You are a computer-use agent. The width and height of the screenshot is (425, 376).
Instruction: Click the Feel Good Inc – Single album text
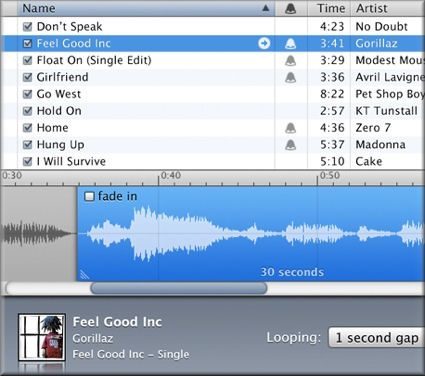[x=131, y=354]
